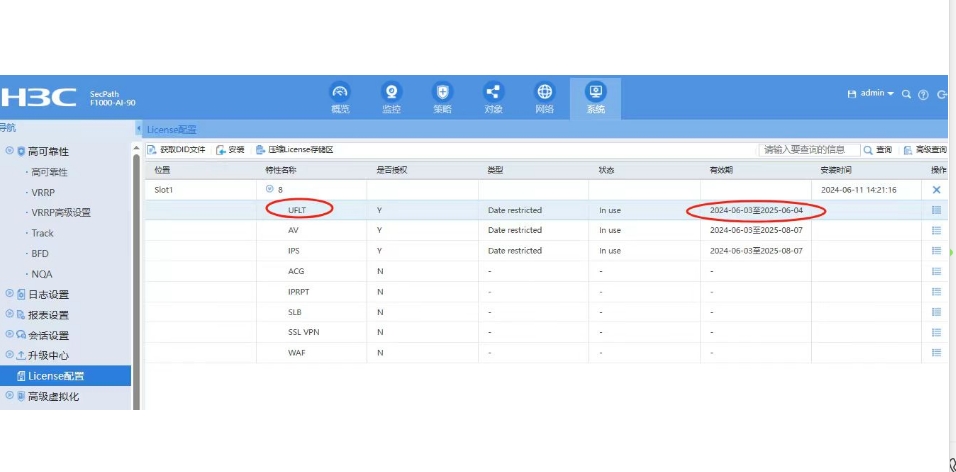Click the 2024-06-11 14:21:16 install time

pyautogui.click(x=858, y=190)
